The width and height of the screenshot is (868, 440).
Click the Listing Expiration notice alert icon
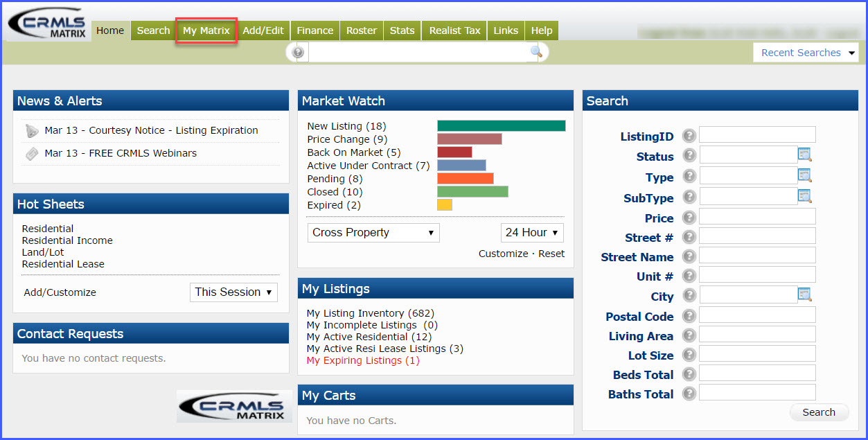(32, 131)
